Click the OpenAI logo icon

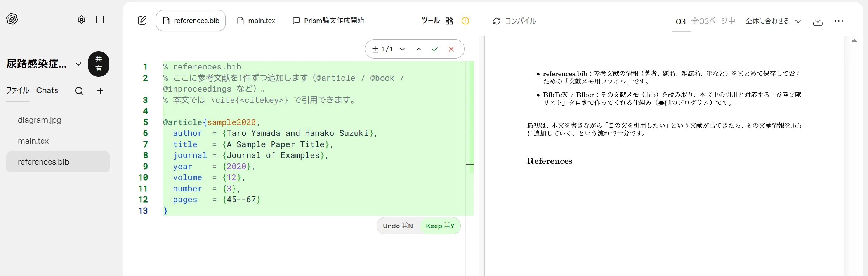(x=12, y=19)
